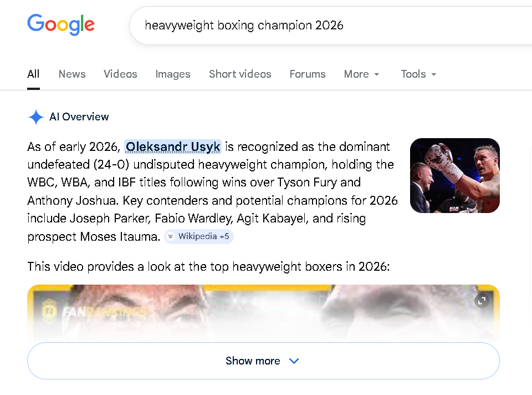Viewport: 532px width, 395px height.
Task: Select the All results tab
Action: click(x=33, y=74)
